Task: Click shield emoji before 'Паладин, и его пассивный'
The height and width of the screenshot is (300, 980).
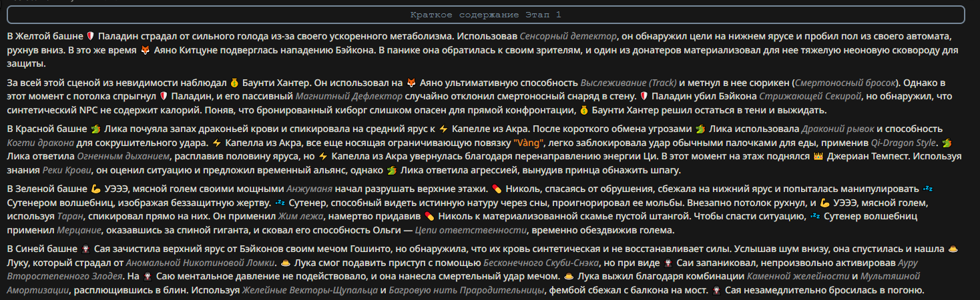Action: [x=162, y=96]
